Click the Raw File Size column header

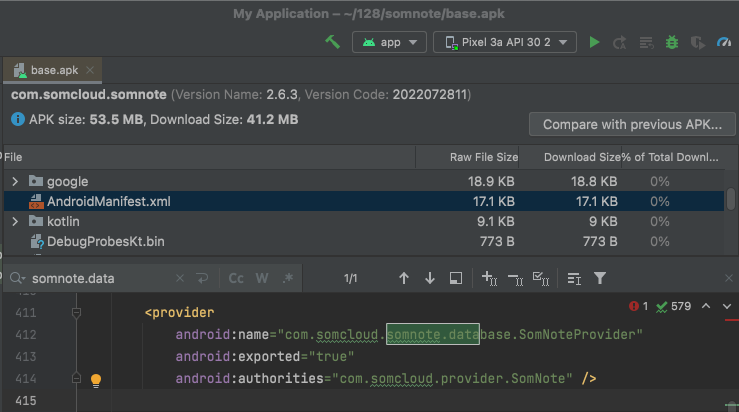point(483,157)
